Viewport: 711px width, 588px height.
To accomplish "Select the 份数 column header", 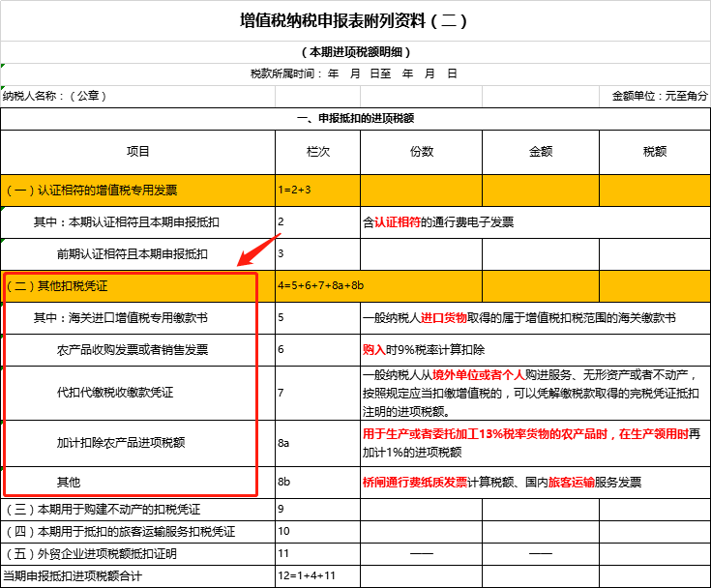I will tap(421, 152).
